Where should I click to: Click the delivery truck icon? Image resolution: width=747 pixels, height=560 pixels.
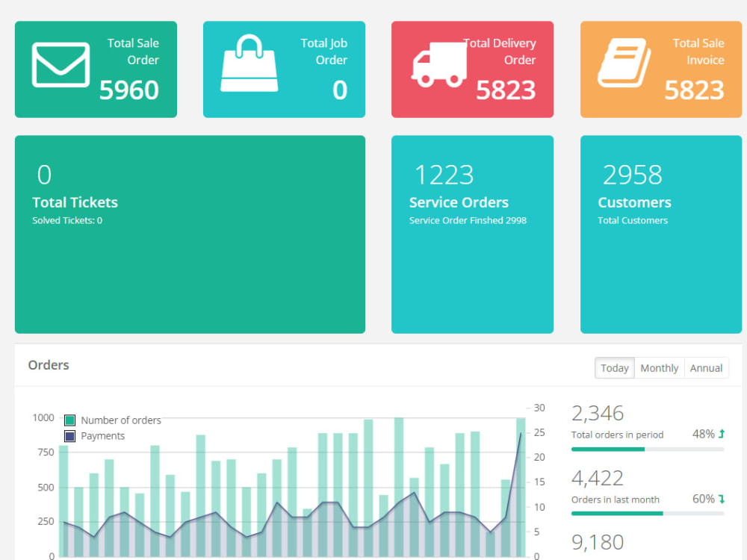[439, 65]
